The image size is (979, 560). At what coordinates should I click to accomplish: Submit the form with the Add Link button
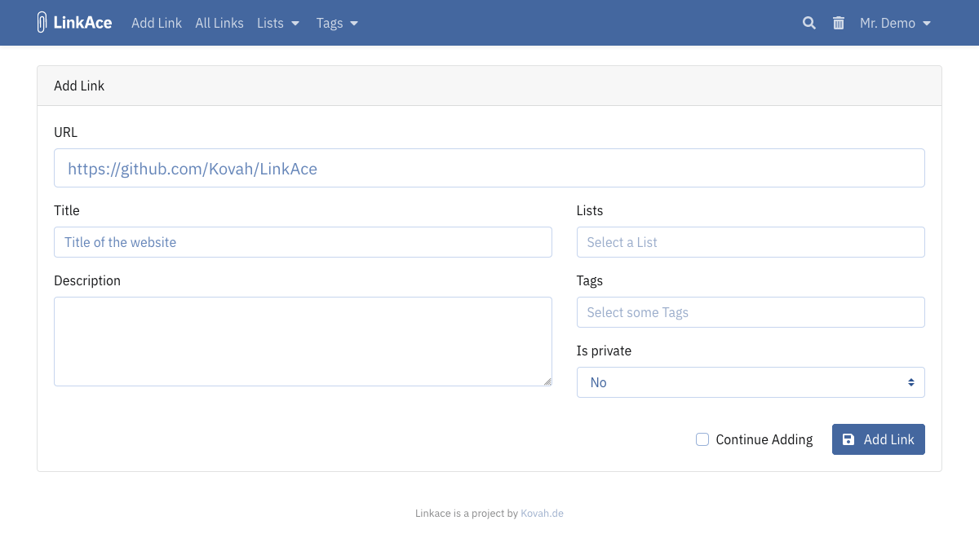[x=879, y=439]
